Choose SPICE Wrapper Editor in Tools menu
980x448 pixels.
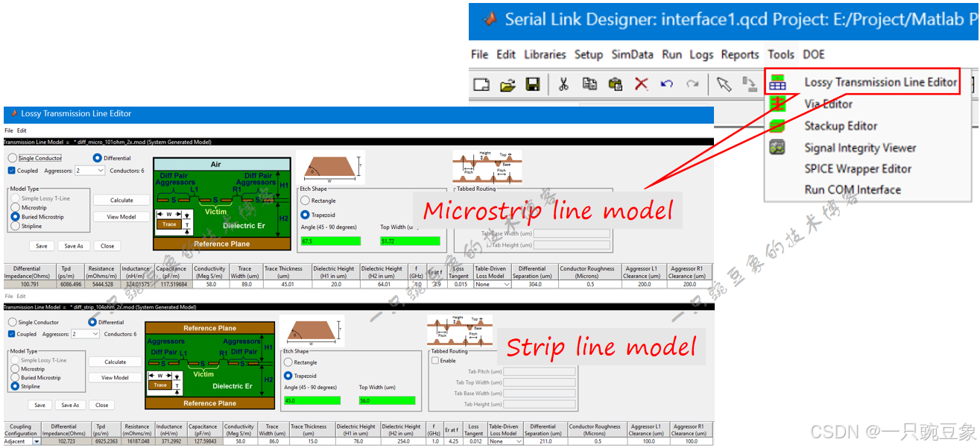(858, 168)
